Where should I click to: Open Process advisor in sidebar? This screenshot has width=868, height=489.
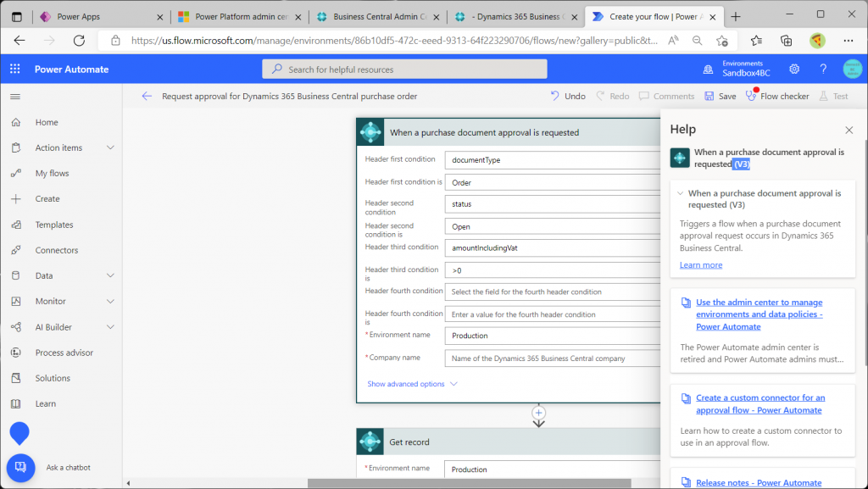(64, 353)
